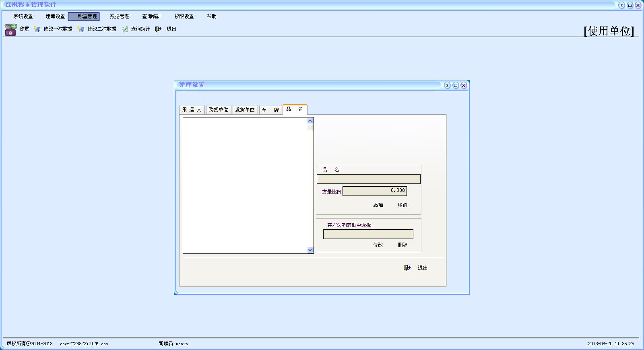
Task: Focus the selected-item field under 在左边列表框中选择
Action: click(368, 234)
